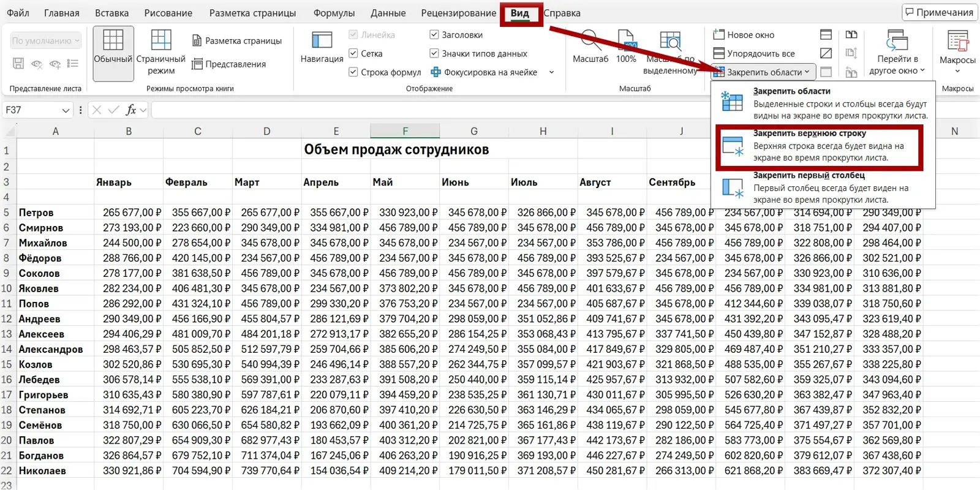Click the Save sheet view icon
Viewport: 980px width, 490px height.
coord(18,64)
